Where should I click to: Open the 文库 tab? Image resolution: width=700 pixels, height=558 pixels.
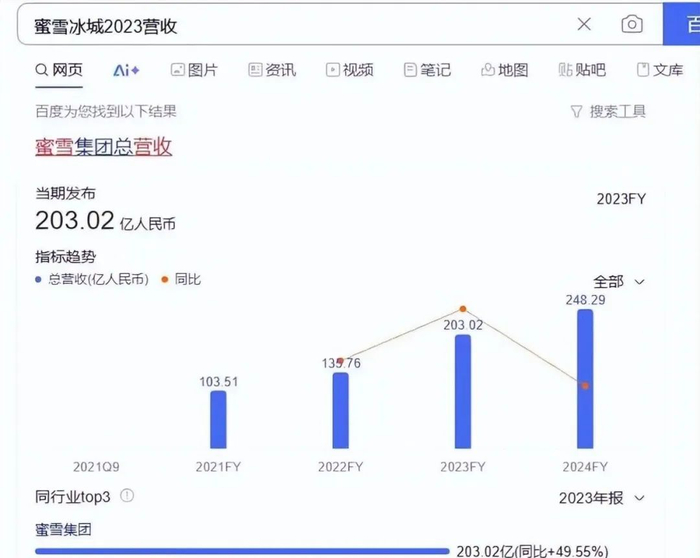[x=660, y=70]
